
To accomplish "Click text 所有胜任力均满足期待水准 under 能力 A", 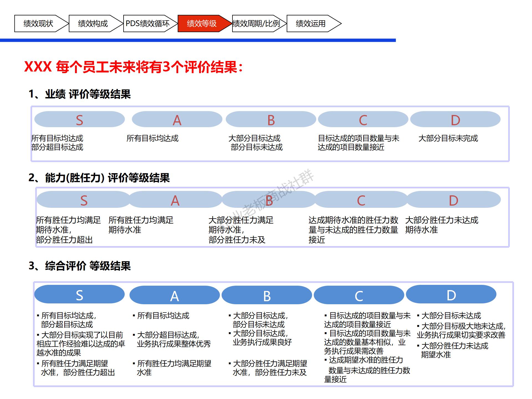I will pyautogui.click(x=141, y=225).
